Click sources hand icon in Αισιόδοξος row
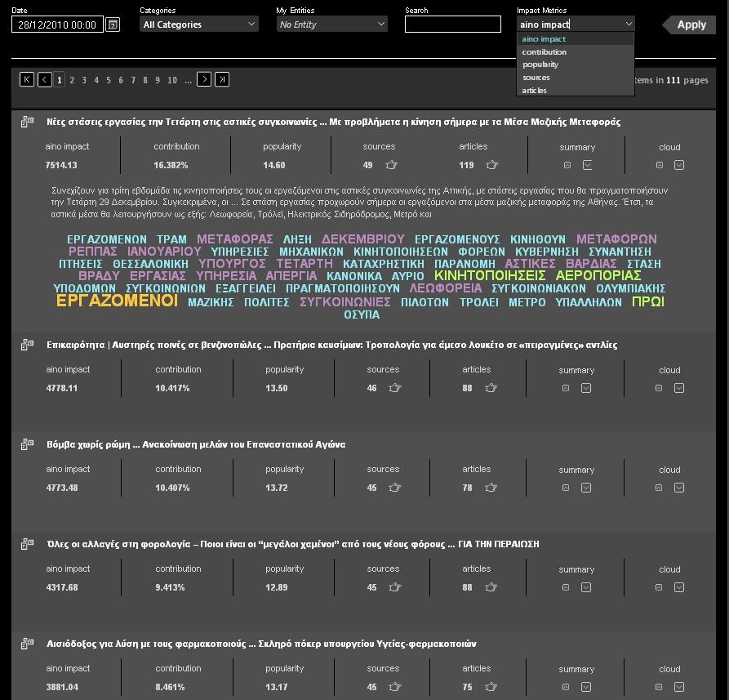729x700 pixels. (x=395, y=686)
